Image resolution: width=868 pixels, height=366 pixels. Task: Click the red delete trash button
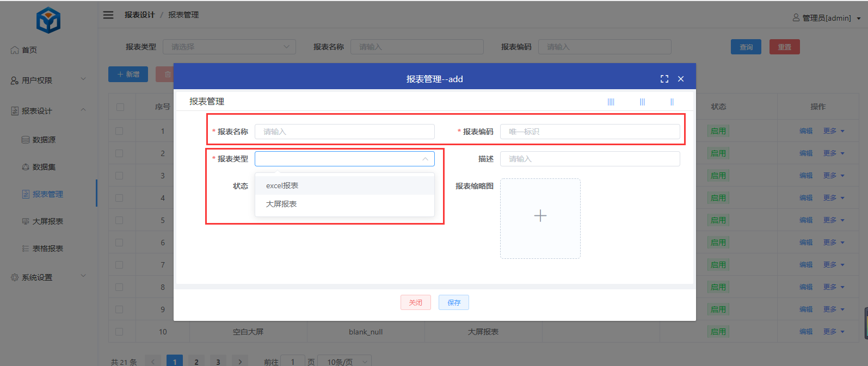click(x=165, y=75)
